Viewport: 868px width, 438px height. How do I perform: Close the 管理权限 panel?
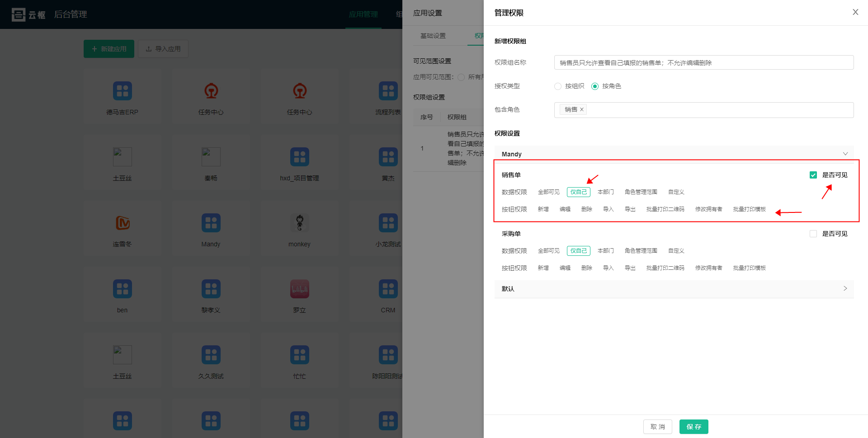(855, 12)
